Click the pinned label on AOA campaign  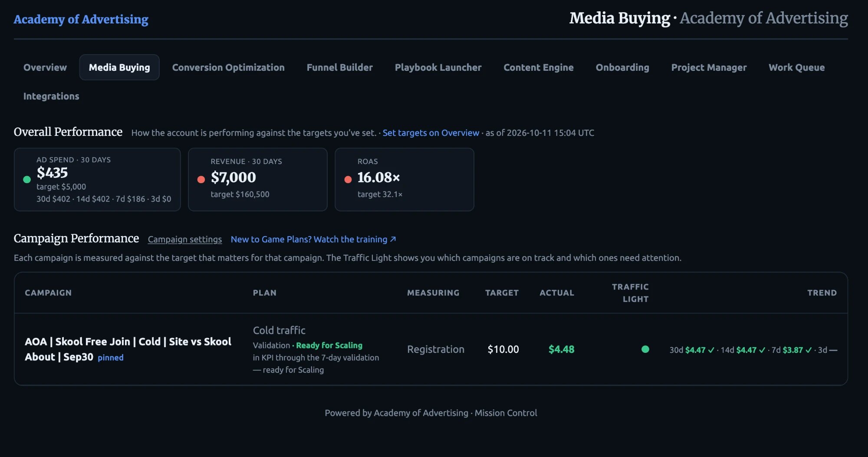pyautogui.click(x=111, y=358)
